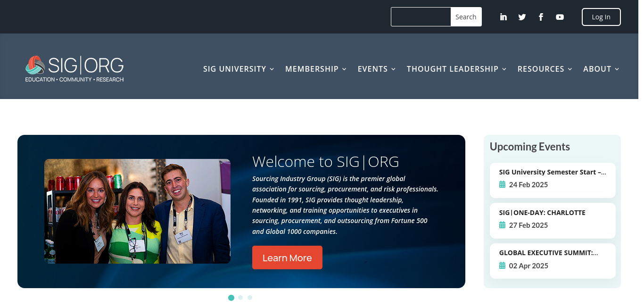This screenshot has height=307, width=644.
Task: Open the LinkedIn social icon
Action: click(503, 17)
